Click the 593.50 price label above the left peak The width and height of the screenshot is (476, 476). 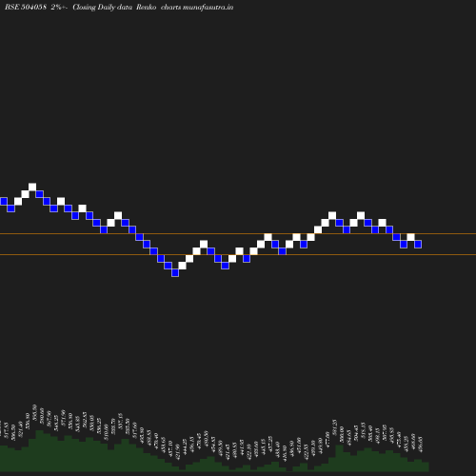tap(35, 412)
